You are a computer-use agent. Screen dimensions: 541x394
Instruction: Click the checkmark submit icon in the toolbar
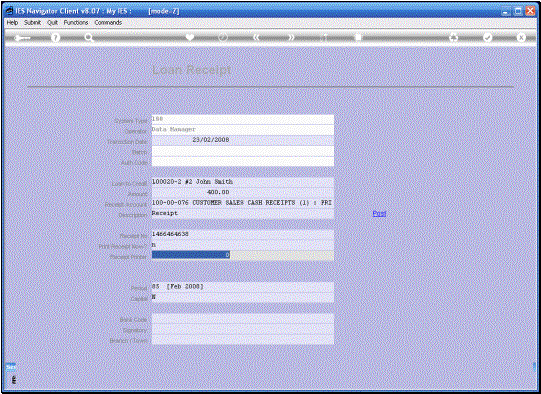tap(488, 37)
